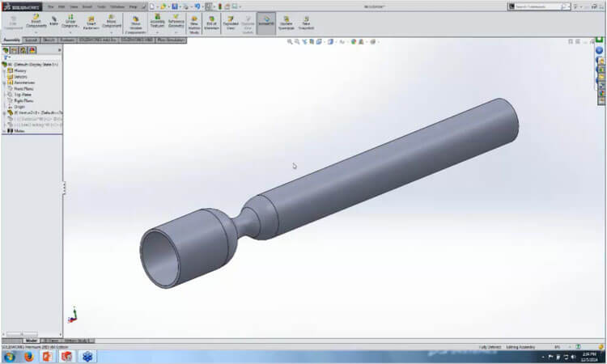Click the Reference Geometry icon
607x364 pixels.
(x=176, y=20)
